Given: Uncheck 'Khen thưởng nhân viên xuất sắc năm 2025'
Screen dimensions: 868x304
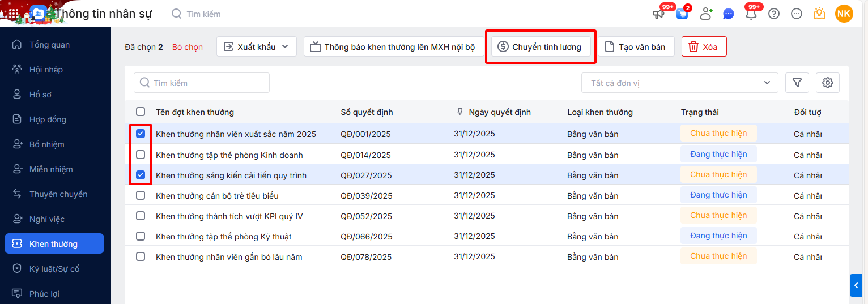Looking at the screenshot, I should [x=141, y=134].
